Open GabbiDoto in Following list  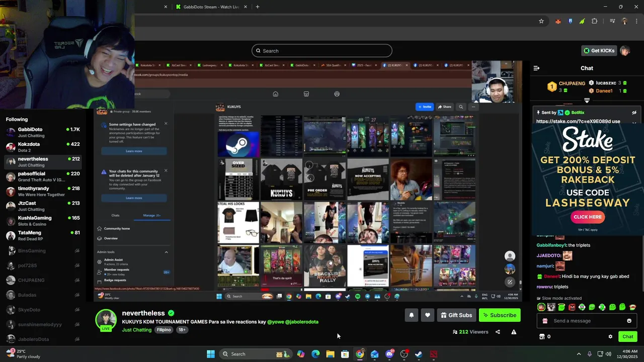point(42,132)
